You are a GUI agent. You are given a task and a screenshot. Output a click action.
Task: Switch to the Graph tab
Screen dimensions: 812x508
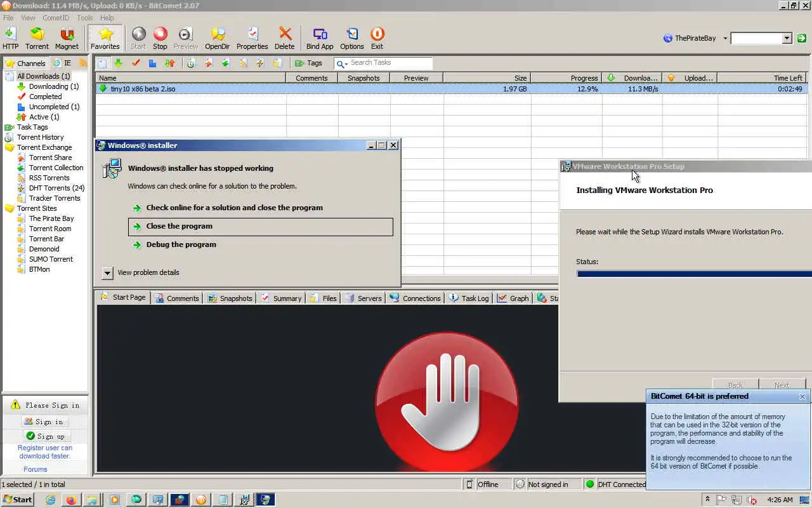(x=513, y=298)
